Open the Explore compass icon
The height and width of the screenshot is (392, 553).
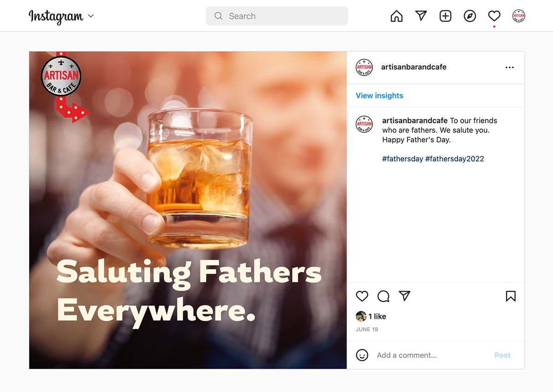coord(470,16)
